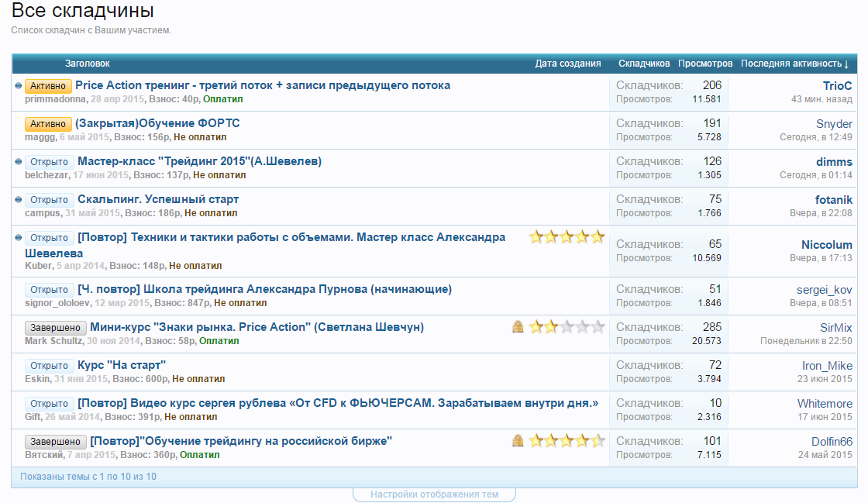
Task: Click the Активно label on Обучение ФОРТС
Action: 48,124
